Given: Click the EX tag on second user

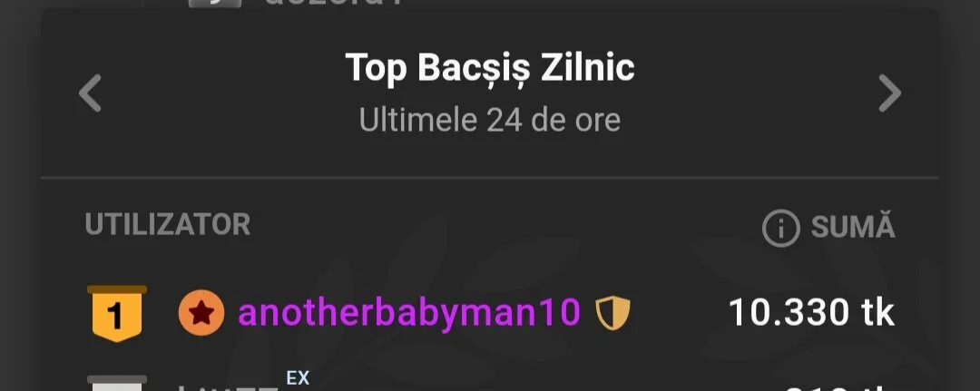Looking at the screenshot, I should coord(299,378).
